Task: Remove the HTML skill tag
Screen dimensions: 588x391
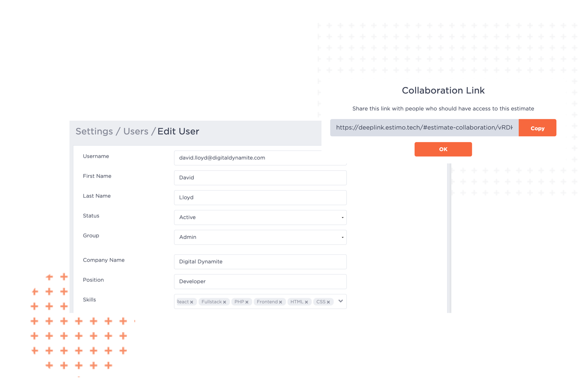Action: click(307, 302)
